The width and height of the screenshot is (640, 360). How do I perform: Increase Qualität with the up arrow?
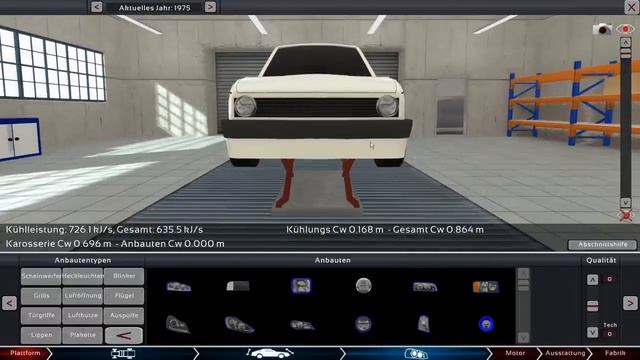pyautogui.click(x=593, y=280)
